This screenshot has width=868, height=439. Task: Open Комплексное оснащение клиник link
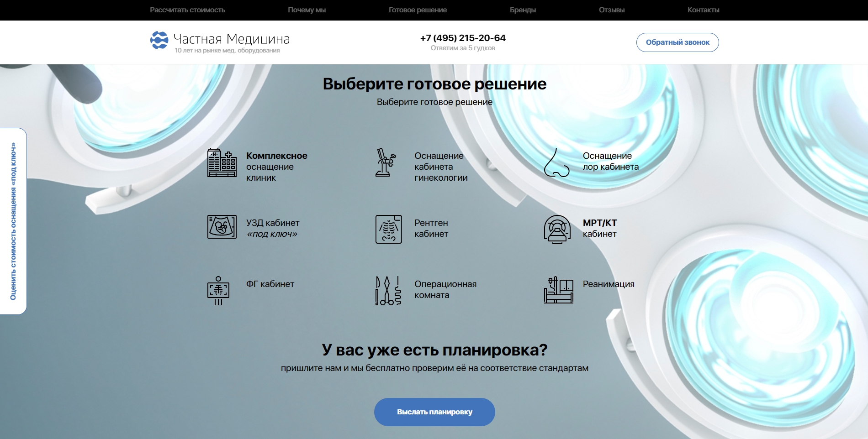click(x=277, y=167)
